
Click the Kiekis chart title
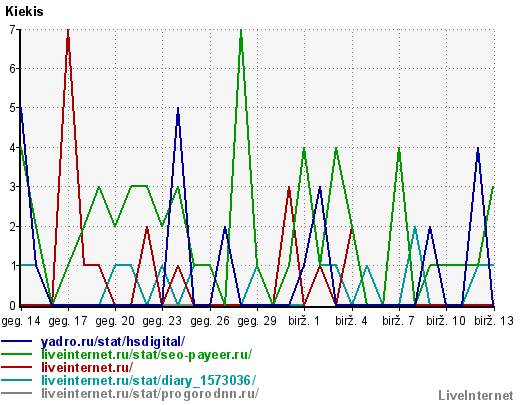(x=24, y=11)
